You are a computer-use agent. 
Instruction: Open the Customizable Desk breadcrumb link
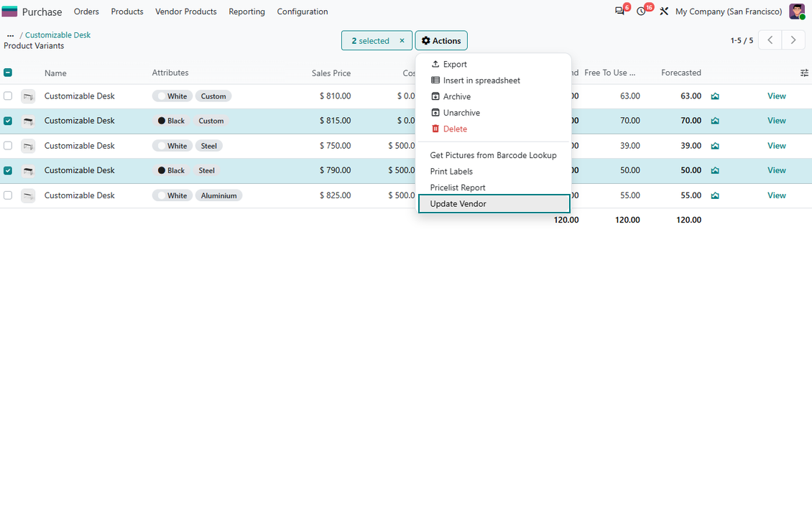[57, 35]
